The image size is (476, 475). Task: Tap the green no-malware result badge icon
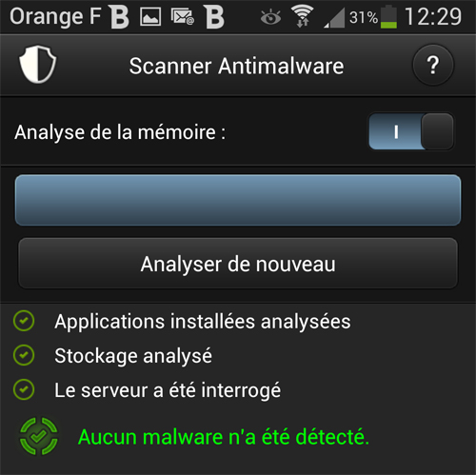[x=38, y=436]
